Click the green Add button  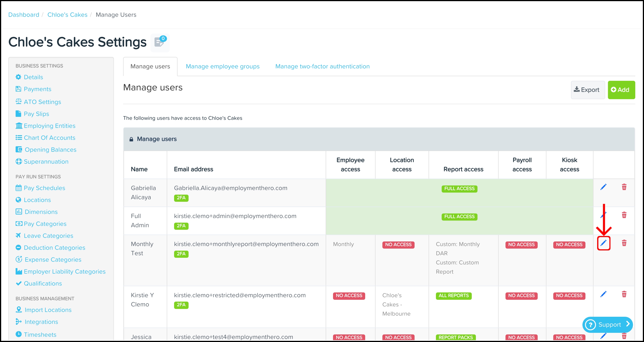(621, 90)
